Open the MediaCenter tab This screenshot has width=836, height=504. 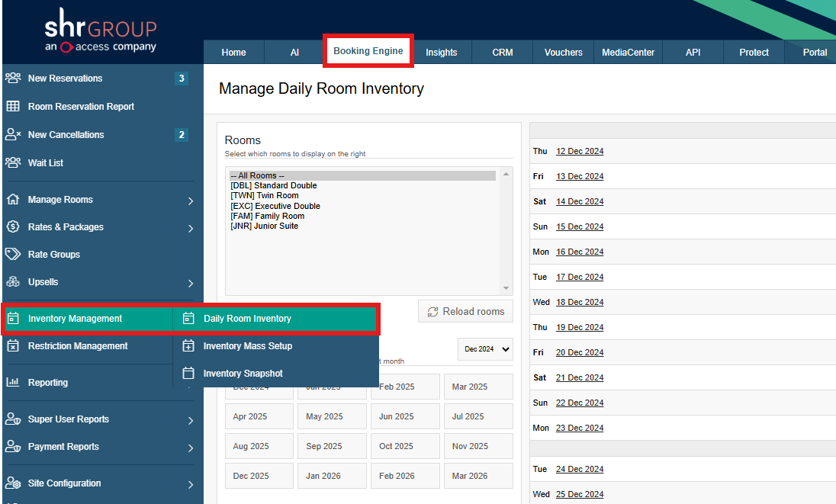[x=628, y=52]
